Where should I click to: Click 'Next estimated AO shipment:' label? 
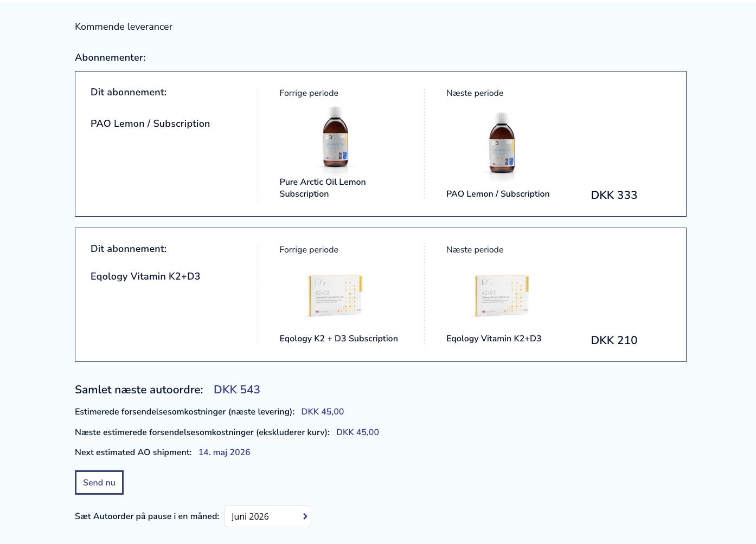click(133, 452)
